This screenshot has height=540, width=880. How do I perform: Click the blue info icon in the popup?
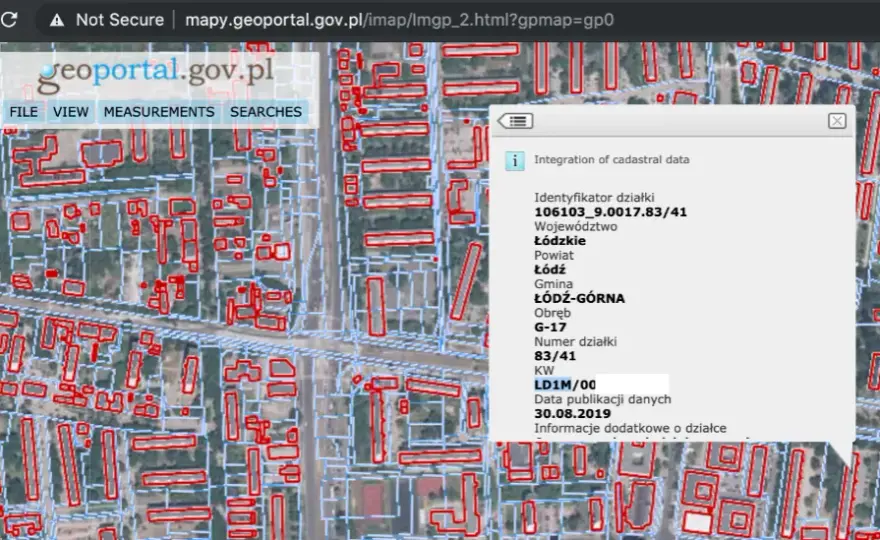point(515,161)
